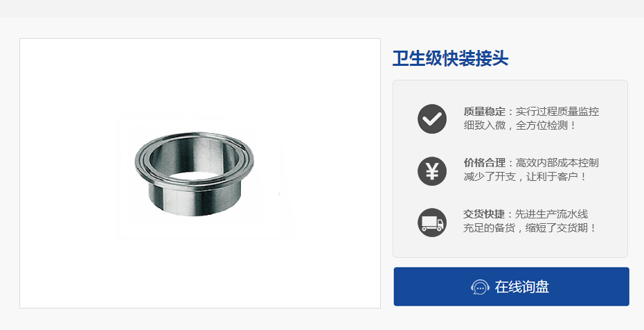Click the headset chat bubble icon
Image resolution: width=644 pixels, height=330 pixels.
[x=480, y=287]
